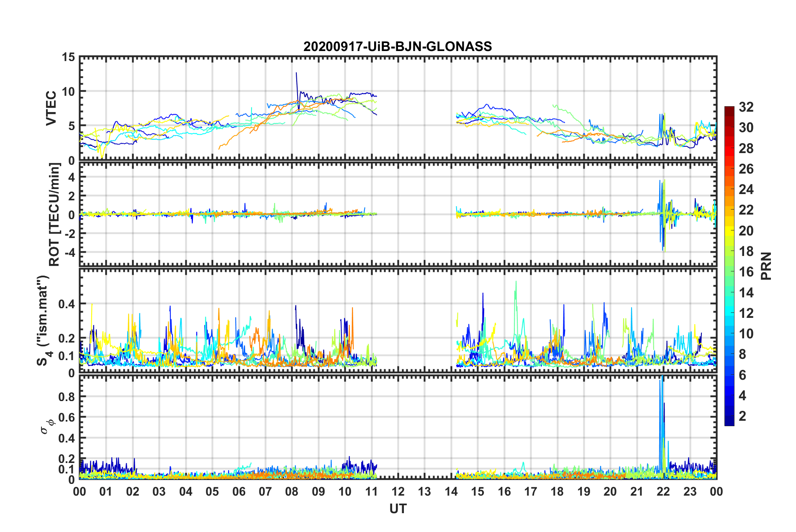Click the 23 tick on UT axis
This screenshot has height=532, width=796.
pos(690,491)
